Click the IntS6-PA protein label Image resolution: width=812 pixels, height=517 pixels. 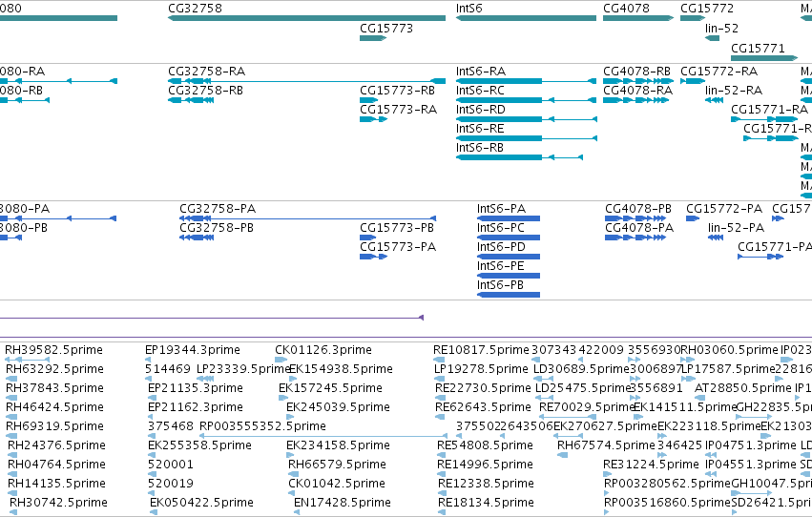501,209
